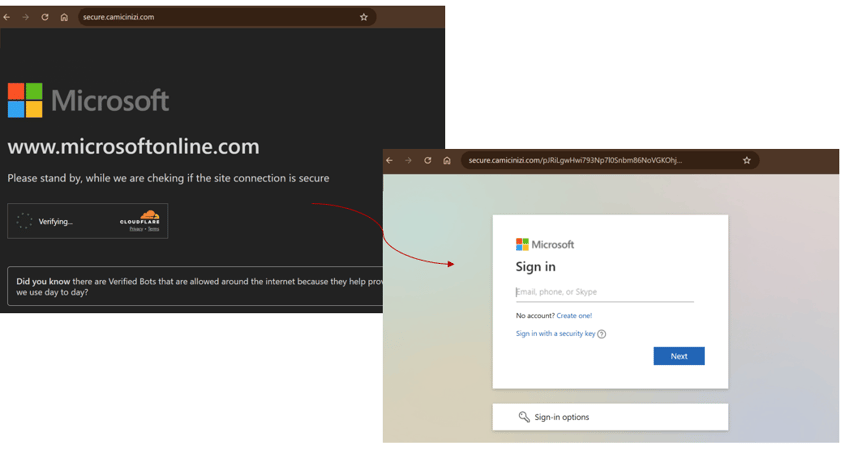The width and height of the screenshot is (845, 450).
Task: Open the Create one! account link
Action: point(574,316)
